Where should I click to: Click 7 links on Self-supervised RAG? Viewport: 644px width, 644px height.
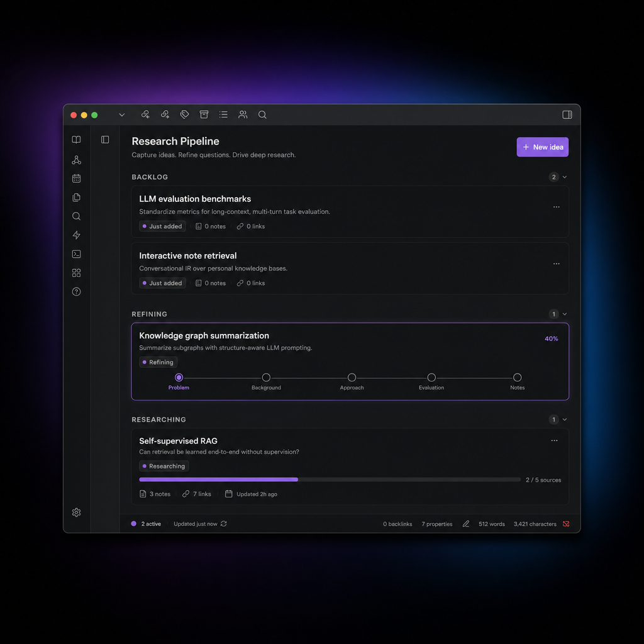[197, 494]
